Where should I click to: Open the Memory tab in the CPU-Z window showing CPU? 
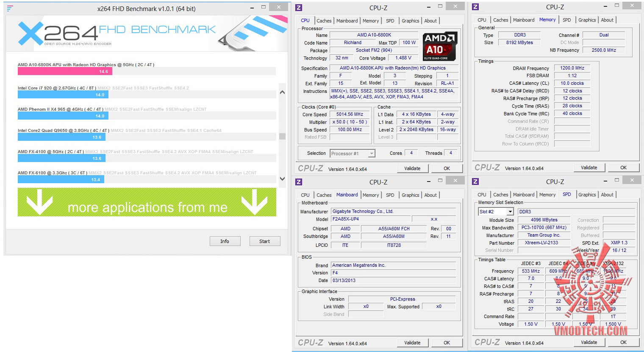(x=371, y=21)
